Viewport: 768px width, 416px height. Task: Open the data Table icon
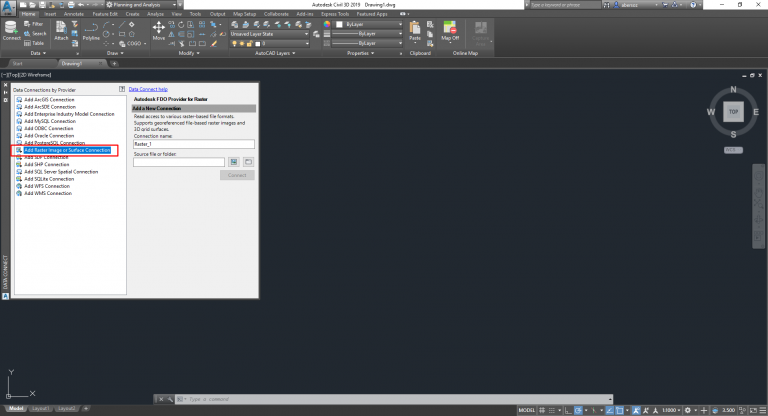(x=34, y=43)
